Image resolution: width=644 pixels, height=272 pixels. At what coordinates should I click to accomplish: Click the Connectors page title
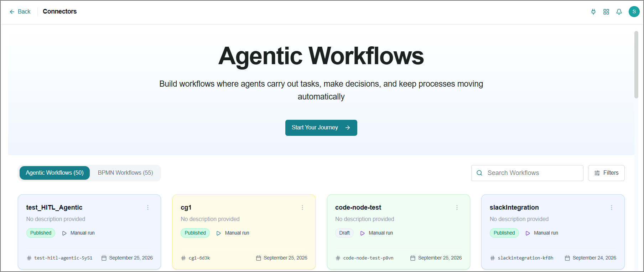pos(59,11)
